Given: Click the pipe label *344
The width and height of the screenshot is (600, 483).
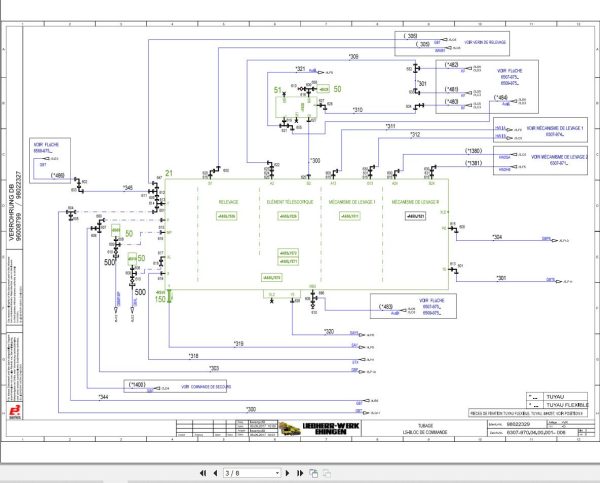Looking at the screenshot, I should click(103, 397).
